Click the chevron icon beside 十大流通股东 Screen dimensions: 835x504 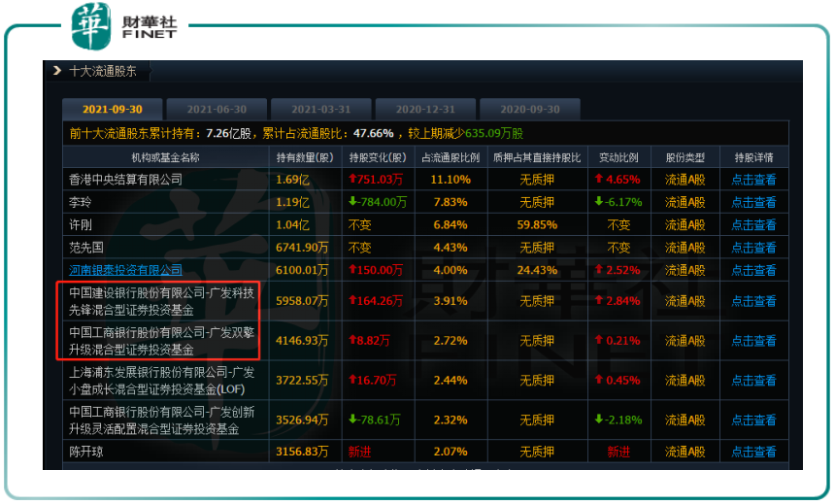click(x=56, y=70)
